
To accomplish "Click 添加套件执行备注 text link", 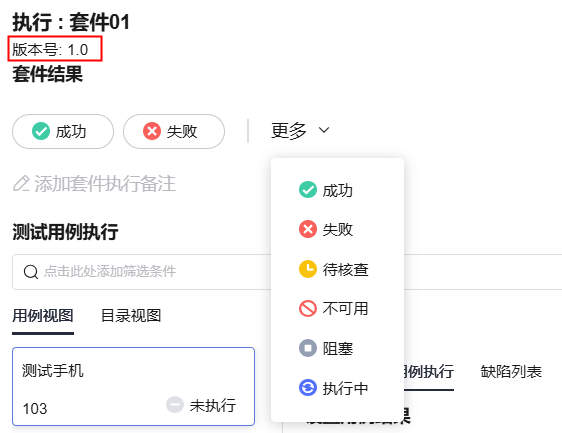I will (x=105, y=184).
